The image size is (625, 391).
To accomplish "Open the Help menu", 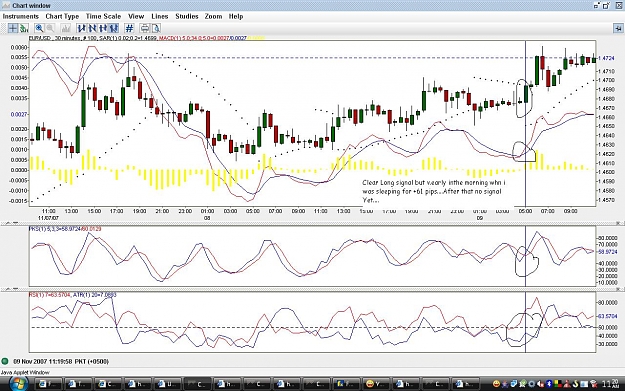I will (236, 16).
